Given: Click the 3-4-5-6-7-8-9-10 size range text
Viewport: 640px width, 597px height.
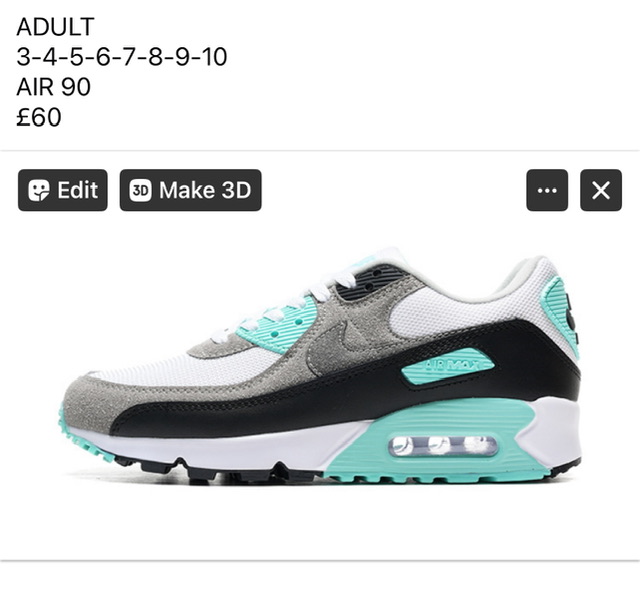Looking at the screenshot, I should point(121,57).
